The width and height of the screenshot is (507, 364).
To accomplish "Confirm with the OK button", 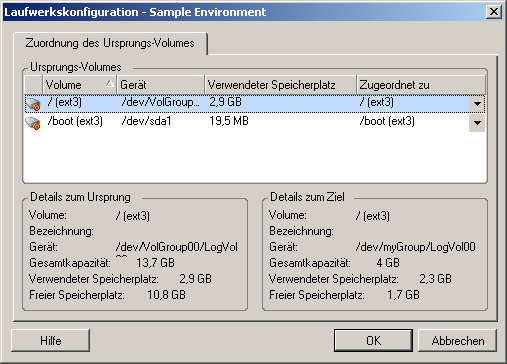I will [x=373, y=341].
